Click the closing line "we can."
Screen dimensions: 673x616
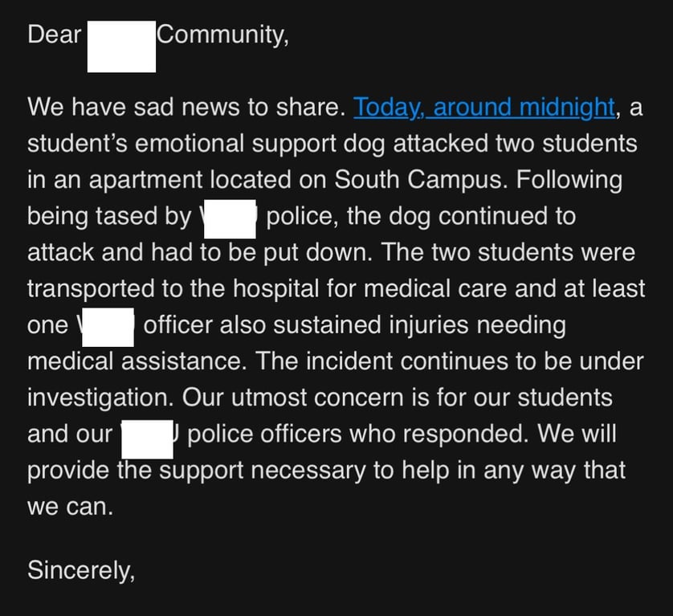(71, 507)
